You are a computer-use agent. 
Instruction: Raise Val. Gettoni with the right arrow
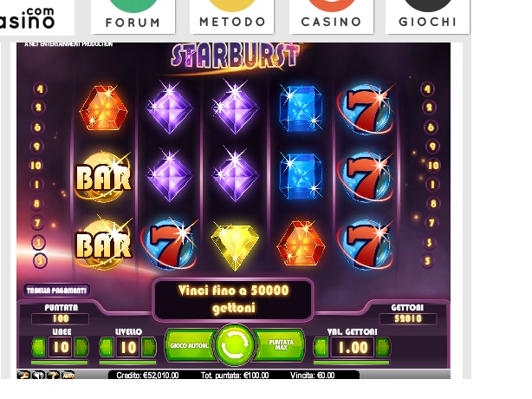pyautogui.click(x=383, y=347)
